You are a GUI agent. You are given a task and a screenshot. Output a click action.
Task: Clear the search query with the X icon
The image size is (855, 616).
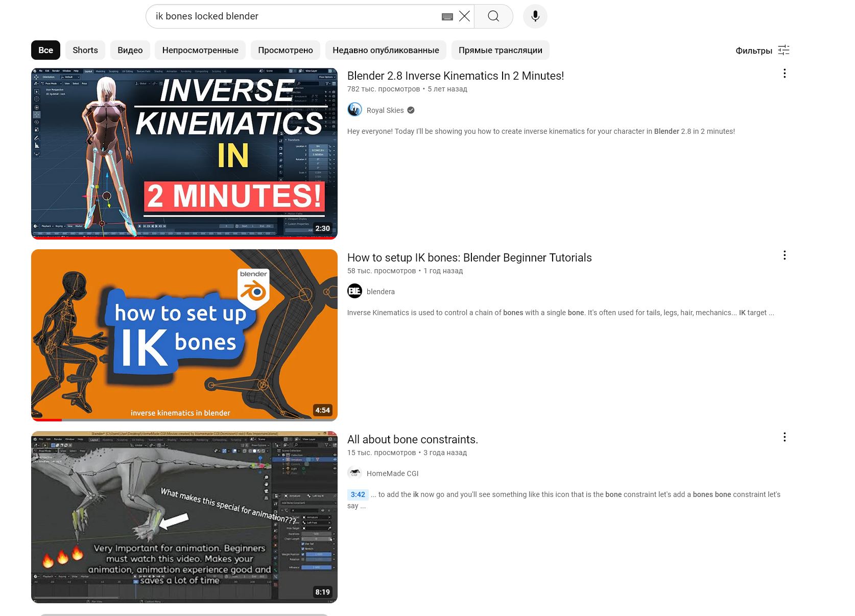point(464,16)
